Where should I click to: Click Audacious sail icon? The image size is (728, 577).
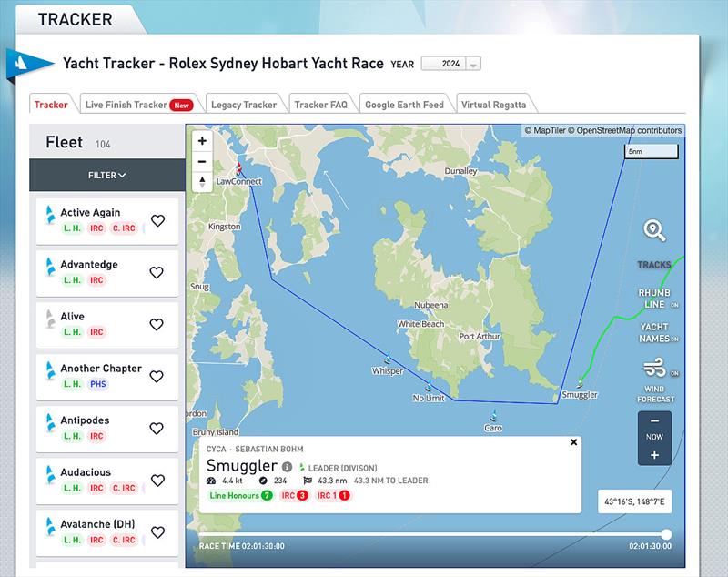(50, 475)
